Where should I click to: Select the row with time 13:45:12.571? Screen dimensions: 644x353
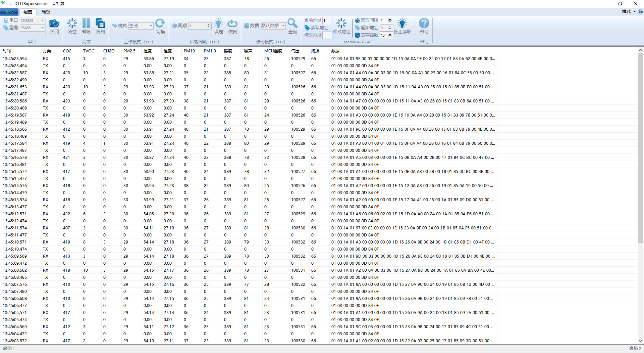click(248, 214)
